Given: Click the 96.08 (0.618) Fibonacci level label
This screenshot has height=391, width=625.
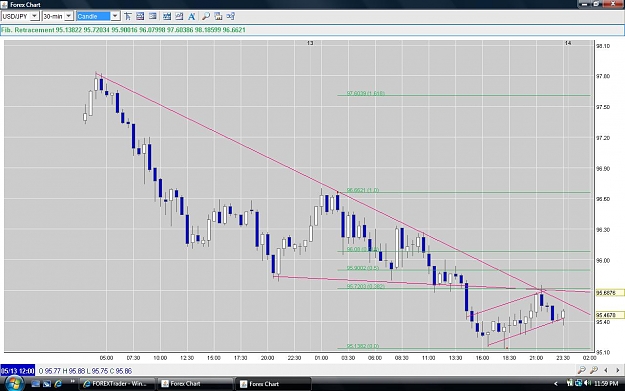Looking at the screenshot, I should coord(362,249).
